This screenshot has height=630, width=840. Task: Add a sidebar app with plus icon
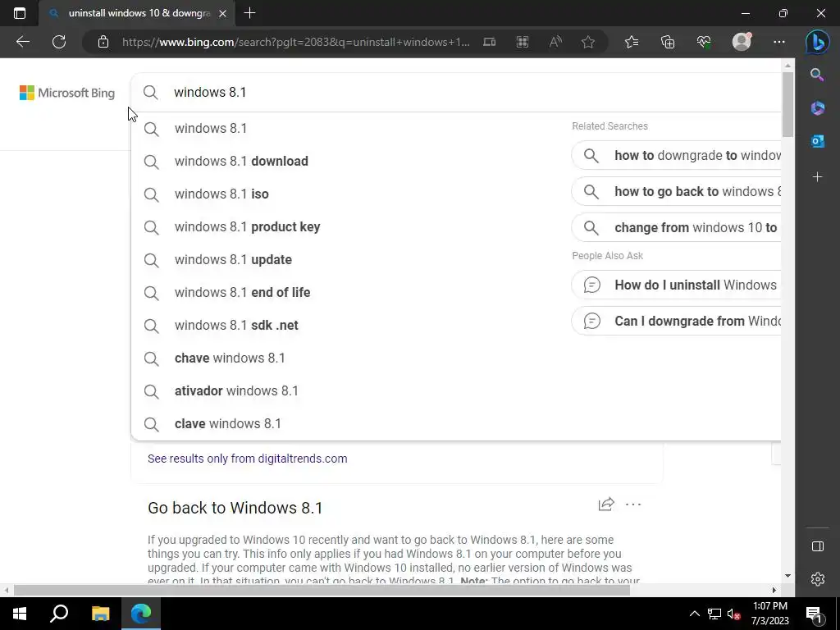pyautogui.click(x=817, y=177)
